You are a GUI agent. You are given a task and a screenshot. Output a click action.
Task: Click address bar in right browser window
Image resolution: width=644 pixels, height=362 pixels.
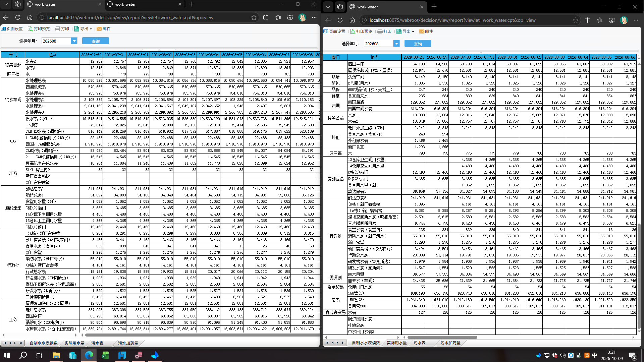point(470,20)
